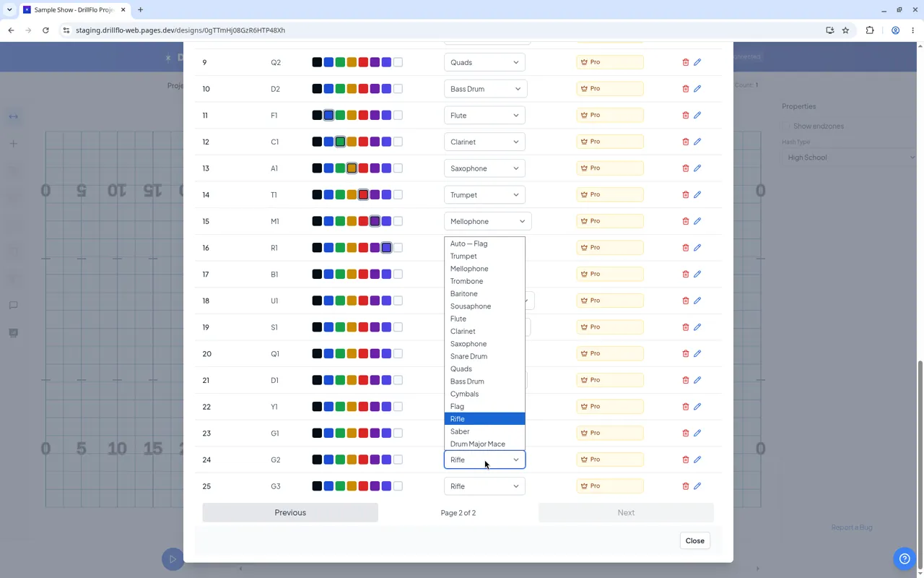Delete row 22 Y1 trash icon
924x578 pixels.
click(x=686, y=407)
